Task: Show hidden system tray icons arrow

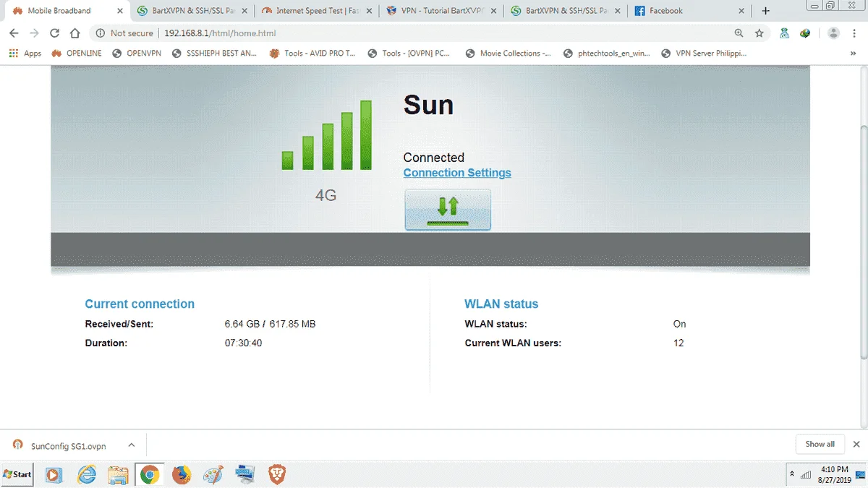Action: pos(791,474)
